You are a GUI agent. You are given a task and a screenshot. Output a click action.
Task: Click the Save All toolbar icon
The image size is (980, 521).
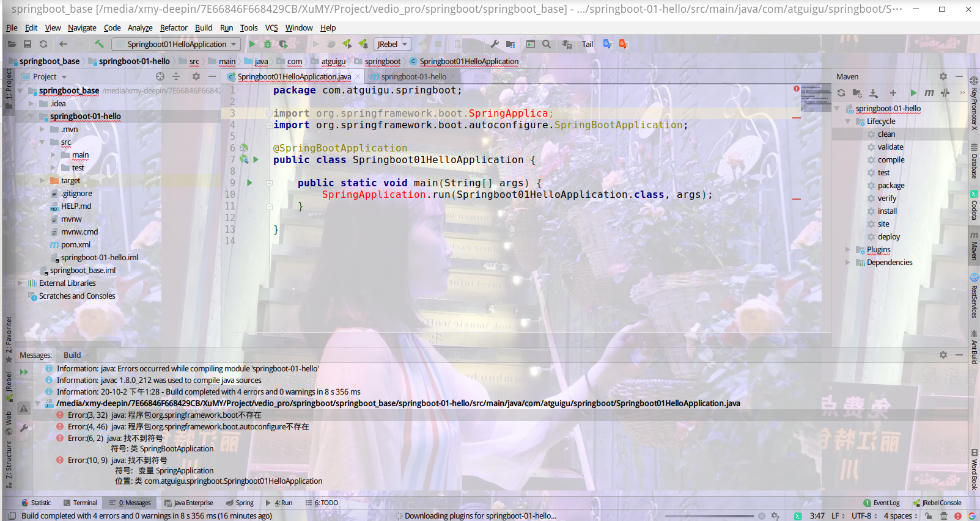28,44
